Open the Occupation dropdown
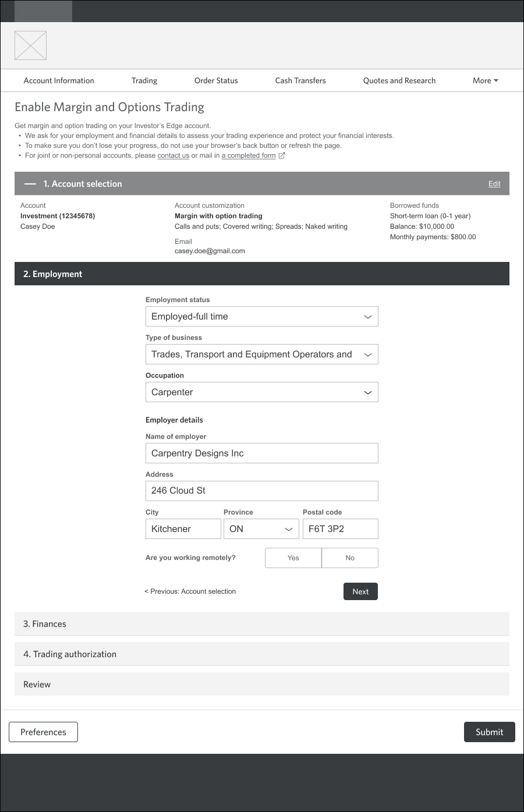The image size is (524, 812). click(262, 392)
